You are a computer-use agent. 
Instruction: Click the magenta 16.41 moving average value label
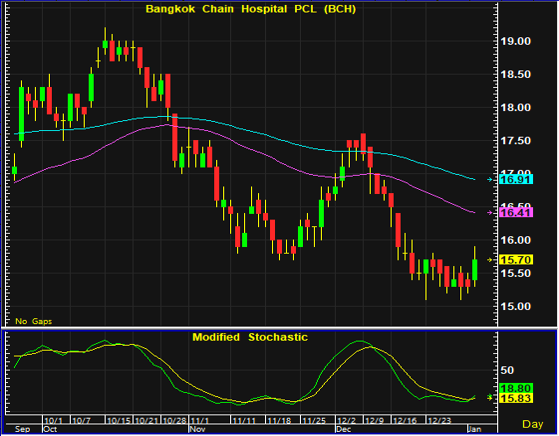[516, 213]
